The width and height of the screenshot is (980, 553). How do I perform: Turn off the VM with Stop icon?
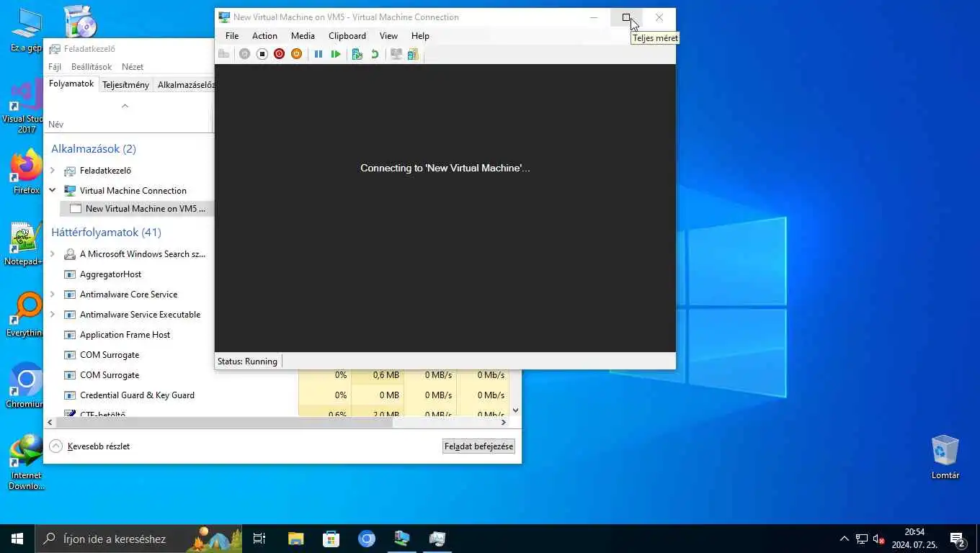point(262,54)
